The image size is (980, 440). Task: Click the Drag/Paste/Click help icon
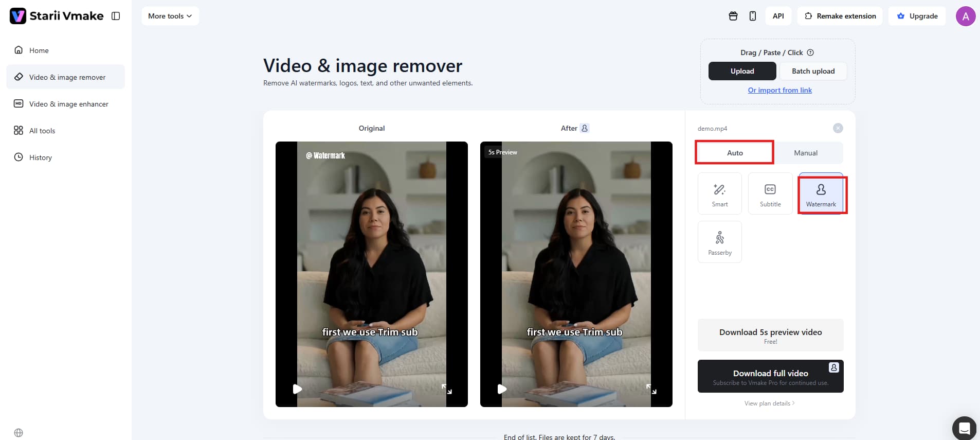click(x=810, y=52)
